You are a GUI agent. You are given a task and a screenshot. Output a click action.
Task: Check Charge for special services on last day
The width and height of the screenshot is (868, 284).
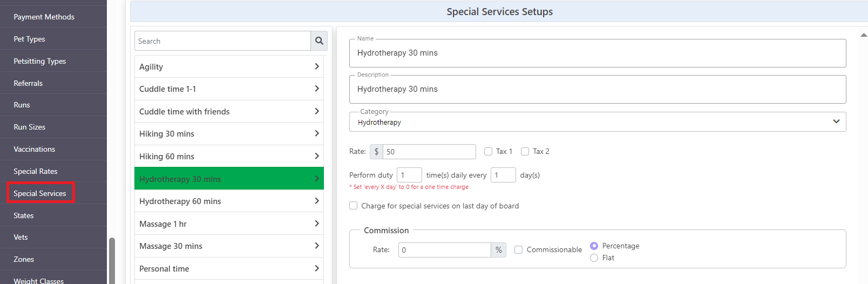pos(353,206)
